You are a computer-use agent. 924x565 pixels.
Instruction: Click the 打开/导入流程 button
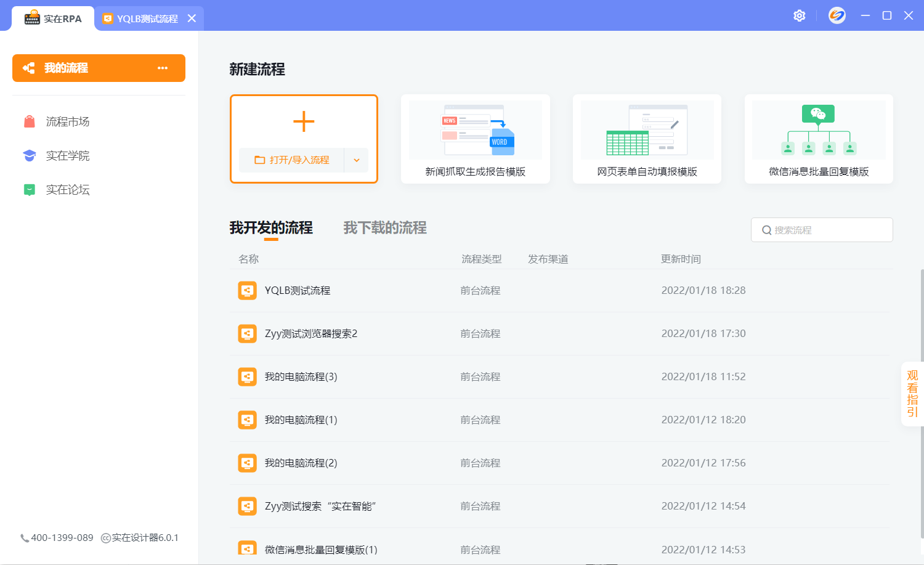(x=291, y=160)
